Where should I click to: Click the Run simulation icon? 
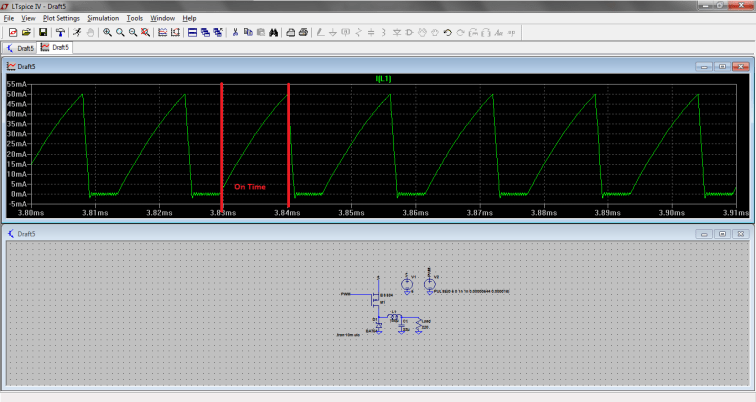point(76,32)
